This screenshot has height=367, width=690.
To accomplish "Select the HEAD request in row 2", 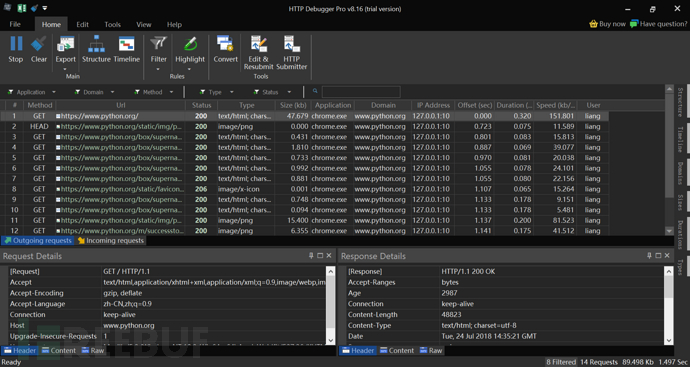I will (x=305, y=127).
